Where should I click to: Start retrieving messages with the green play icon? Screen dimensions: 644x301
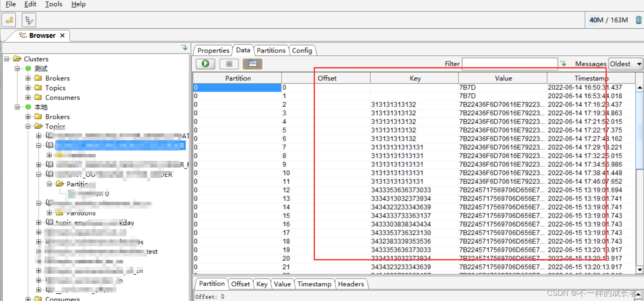(x=205, y=63)
